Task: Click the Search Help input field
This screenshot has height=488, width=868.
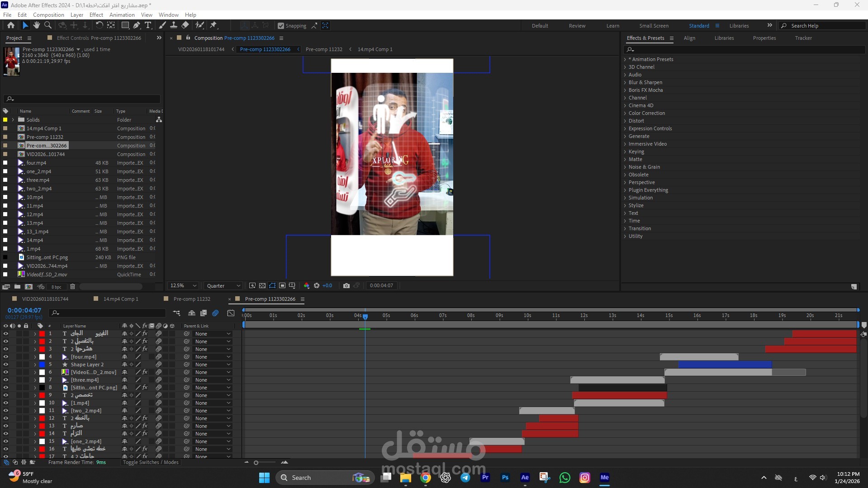Action: [x=822, y=26]
